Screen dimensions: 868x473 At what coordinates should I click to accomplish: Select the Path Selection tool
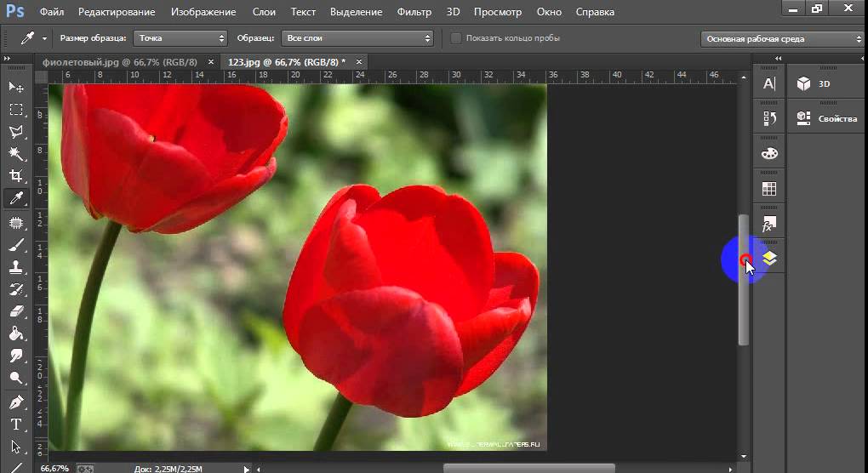[16, 447]
